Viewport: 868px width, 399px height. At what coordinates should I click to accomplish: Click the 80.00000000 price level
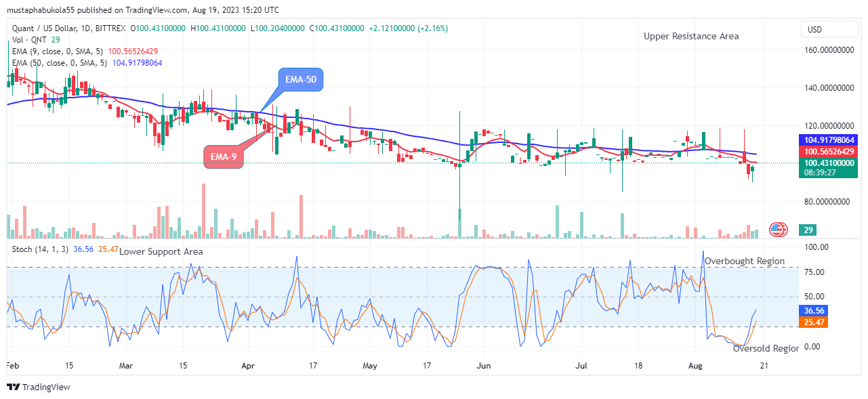point(828,201)
